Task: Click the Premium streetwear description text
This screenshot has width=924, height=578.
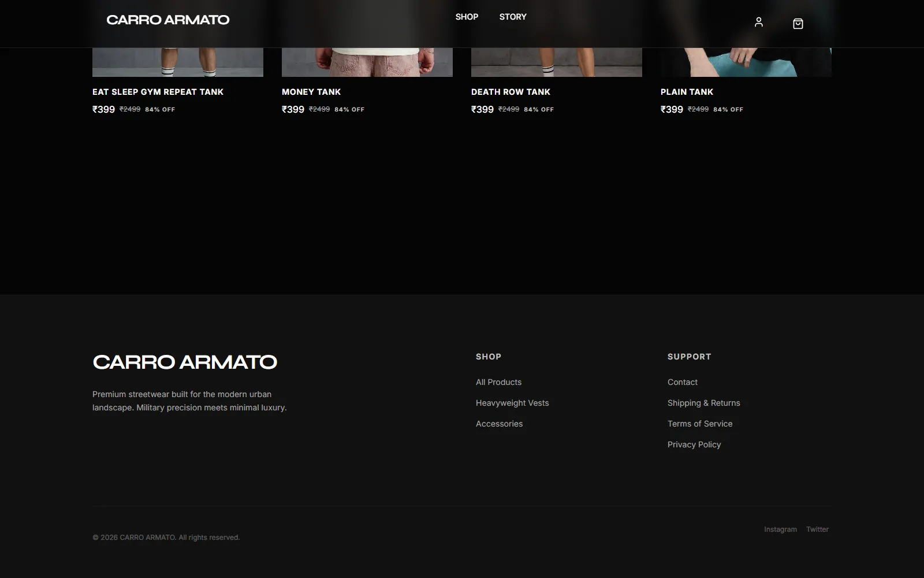Action: 189,401
